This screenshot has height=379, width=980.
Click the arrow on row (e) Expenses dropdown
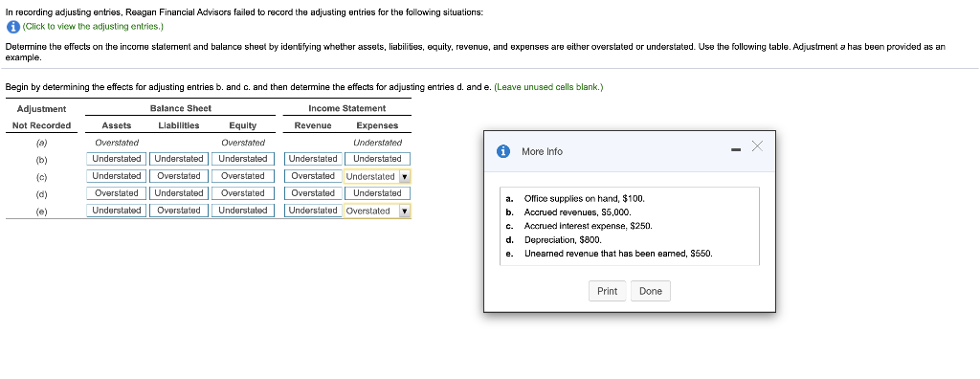point(404,211)
